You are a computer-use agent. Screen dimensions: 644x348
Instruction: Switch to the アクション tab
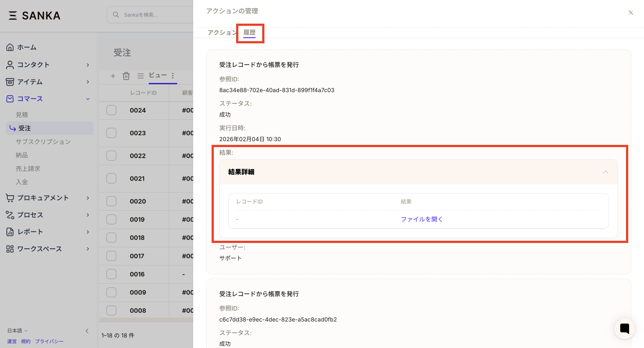click(222, 32)
